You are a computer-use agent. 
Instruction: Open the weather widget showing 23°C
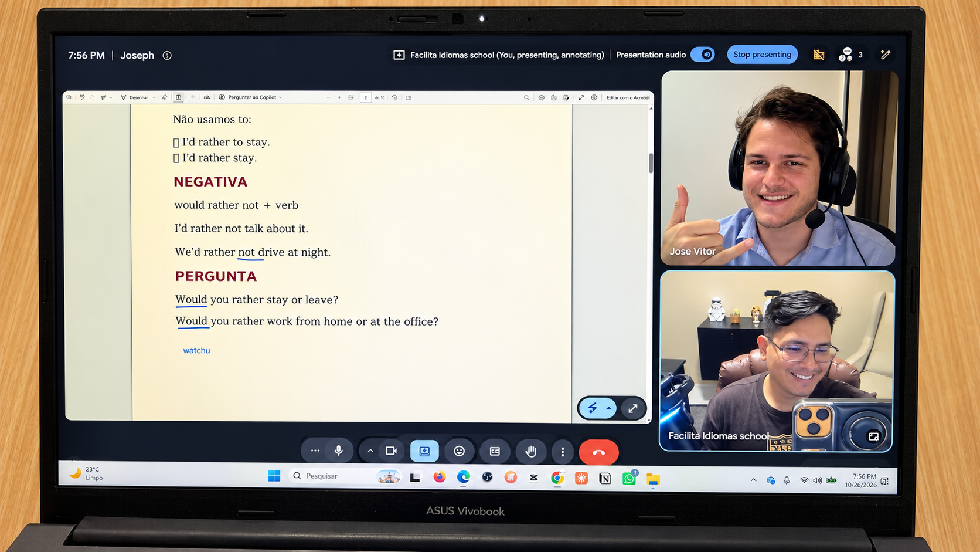click(x=86, y=473)
